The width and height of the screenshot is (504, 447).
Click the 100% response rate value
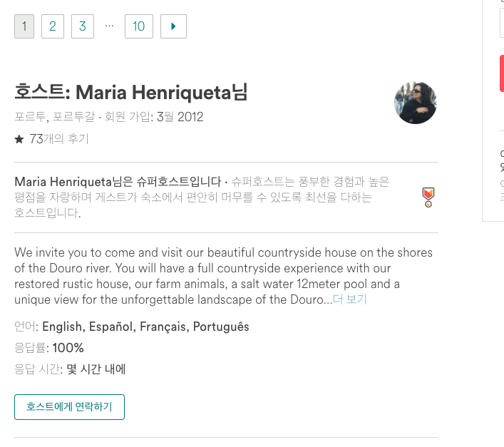(68, 348)
